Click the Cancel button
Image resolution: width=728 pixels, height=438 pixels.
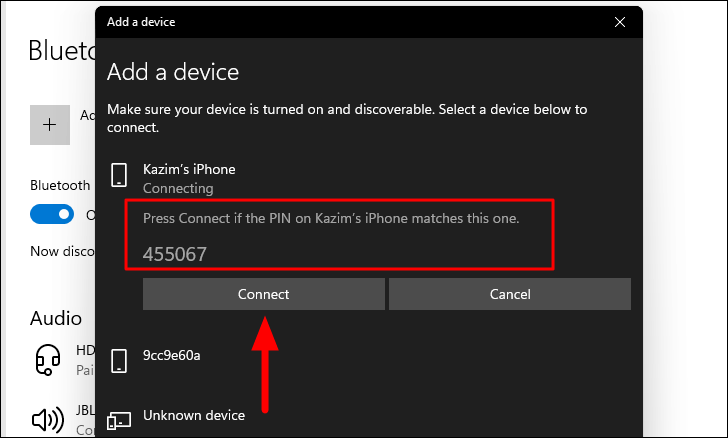(x=510, y=294)
